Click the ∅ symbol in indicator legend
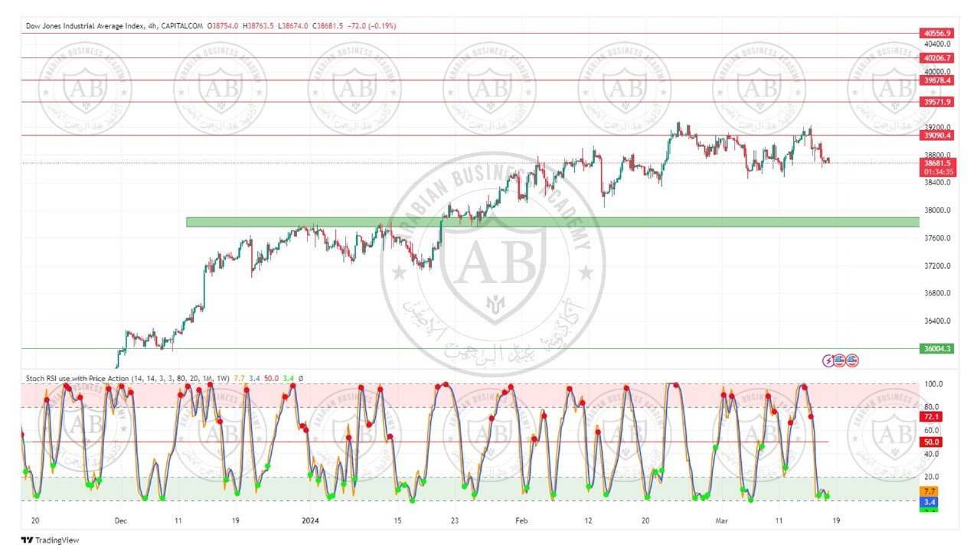Viewport: 980px width, 551px height. [300, 378]
